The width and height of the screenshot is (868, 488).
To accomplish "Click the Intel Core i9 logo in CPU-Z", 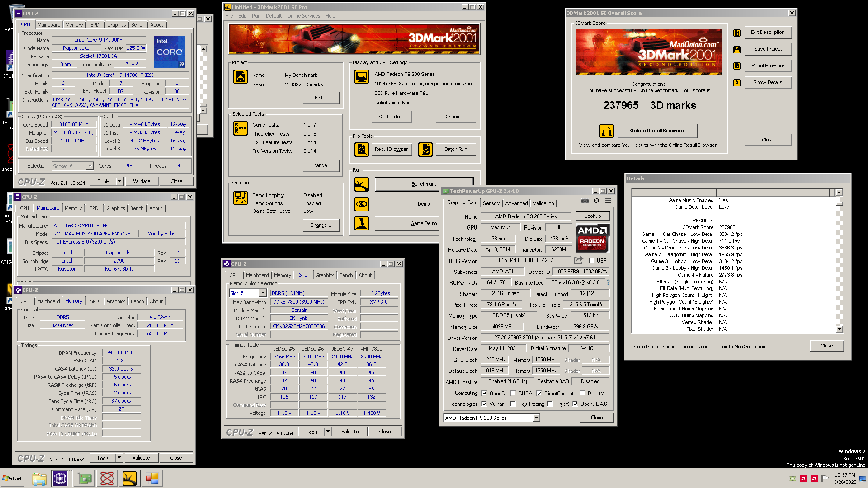I will [x=170, y=52].
